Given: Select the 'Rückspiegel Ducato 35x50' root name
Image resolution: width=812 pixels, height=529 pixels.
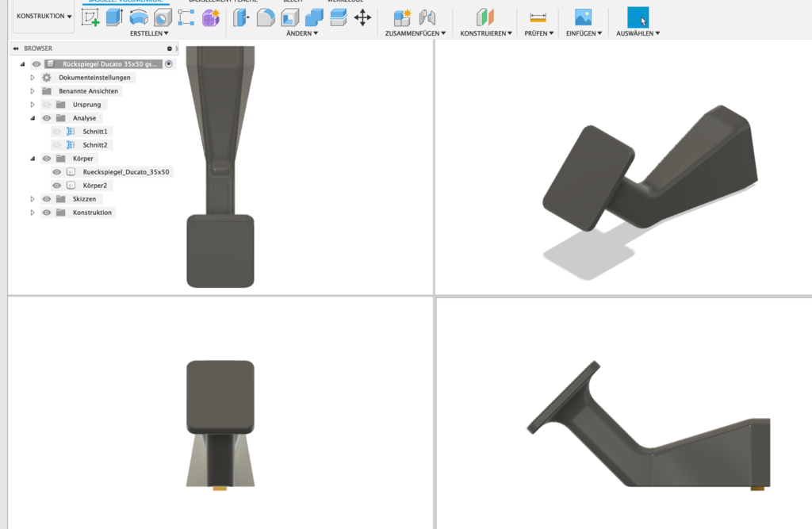Looking at the screenshot, I should (109, 64).
